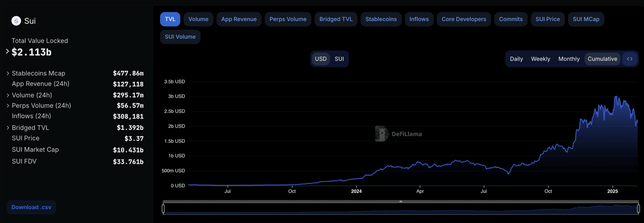Enable the Stablecoins chart metric
644x223 pixels.
381,19
